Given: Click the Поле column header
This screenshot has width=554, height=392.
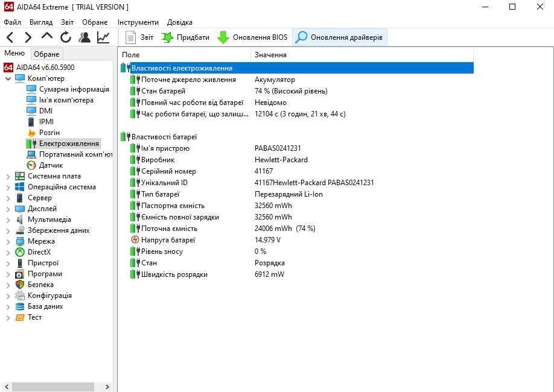Looking at the screenshot, I should 185,55.
